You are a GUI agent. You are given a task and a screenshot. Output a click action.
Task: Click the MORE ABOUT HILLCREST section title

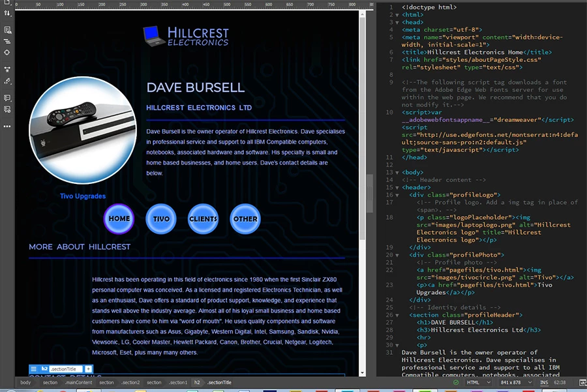tap(80, 247)
